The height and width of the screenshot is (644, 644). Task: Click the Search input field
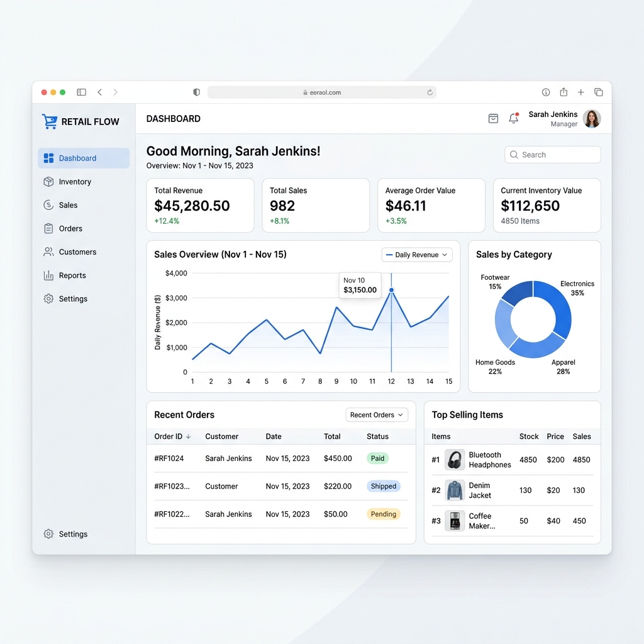552,155
